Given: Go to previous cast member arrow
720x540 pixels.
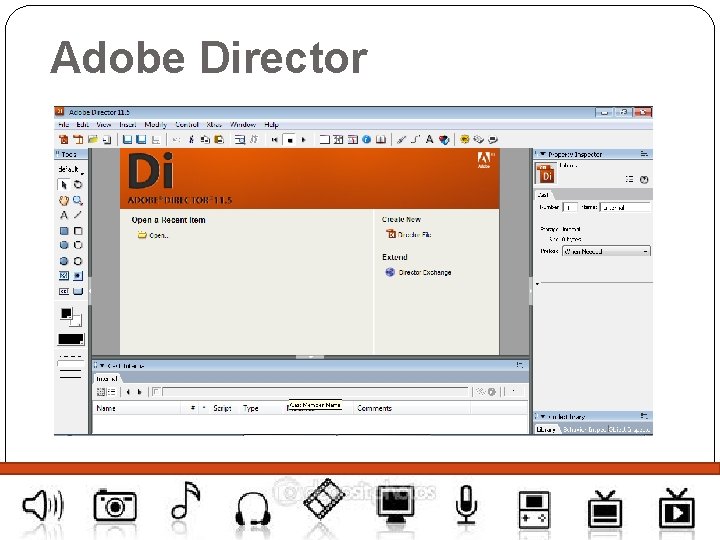Looking at the screenshot, I should pyautogui.click(x=128, y=392).
